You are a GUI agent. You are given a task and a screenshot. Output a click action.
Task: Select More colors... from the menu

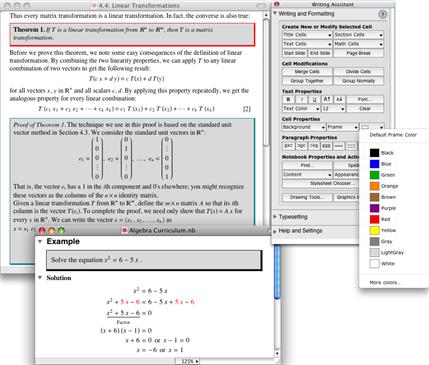pyautogui.click(x=385, y=283)
